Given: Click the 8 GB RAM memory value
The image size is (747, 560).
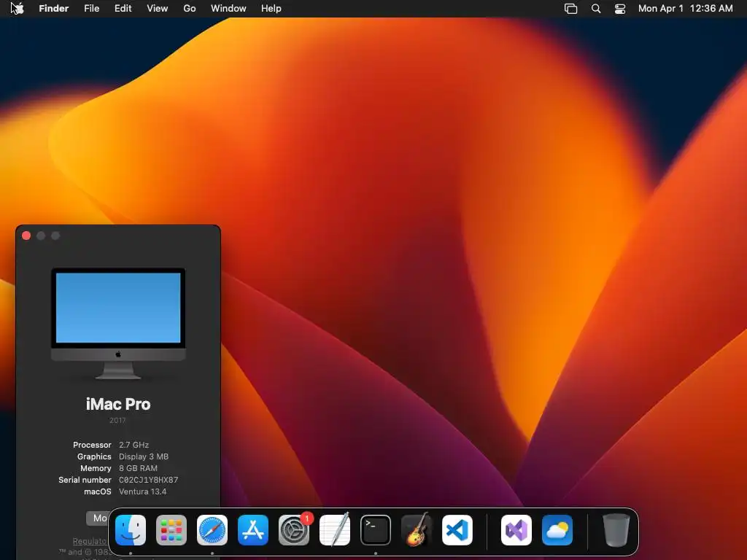Looking at the screenshot, I should tap(138, 468).
